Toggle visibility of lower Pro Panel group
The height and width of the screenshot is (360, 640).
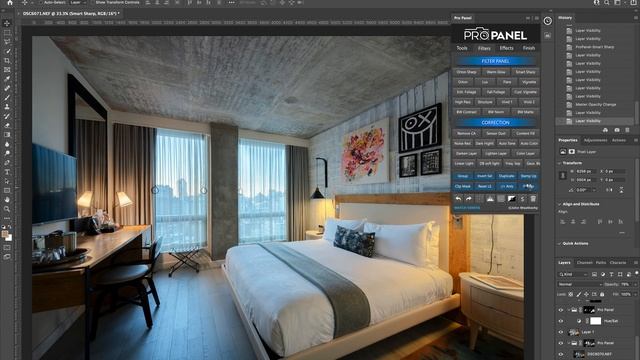point(561,343)
